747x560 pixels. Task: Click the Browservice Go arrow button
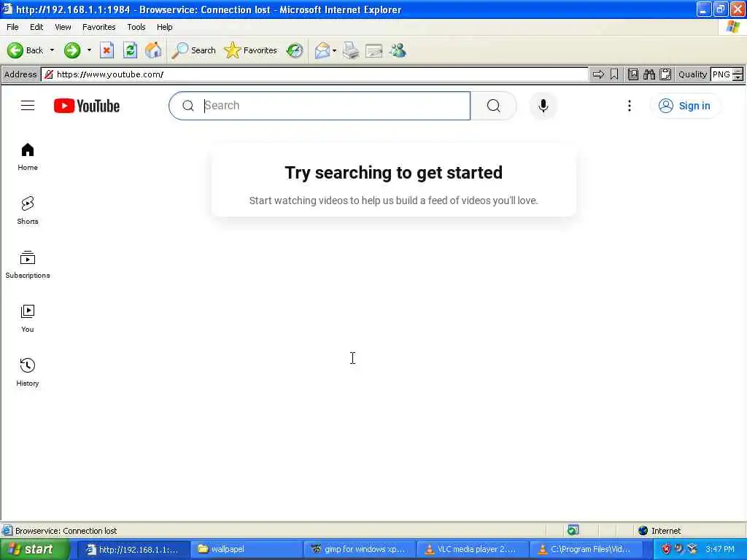click(598, 74)
